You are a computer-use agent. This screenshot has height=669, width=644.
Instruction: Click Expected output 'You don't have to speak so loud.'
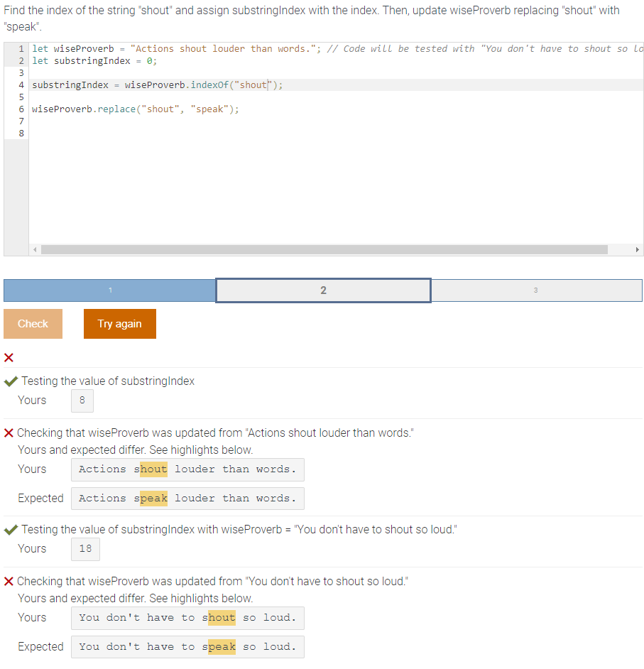tap(187, 647)
